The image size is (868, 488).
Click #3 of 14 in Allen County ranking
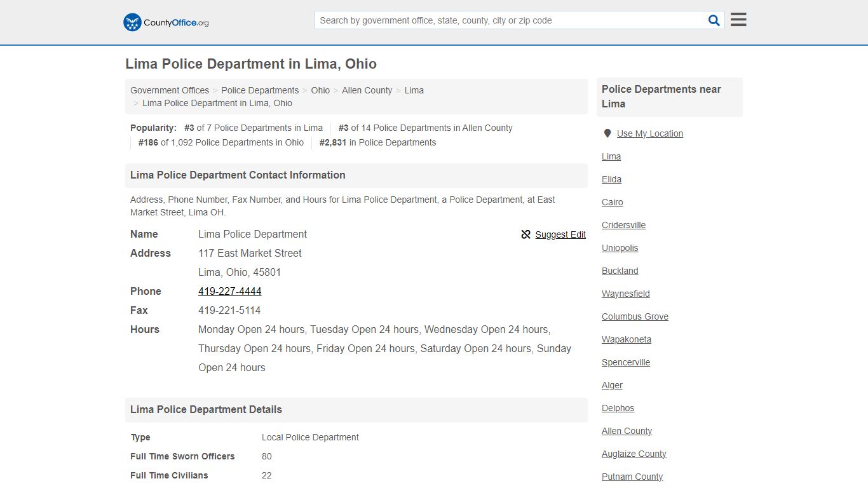click(426, 128)
